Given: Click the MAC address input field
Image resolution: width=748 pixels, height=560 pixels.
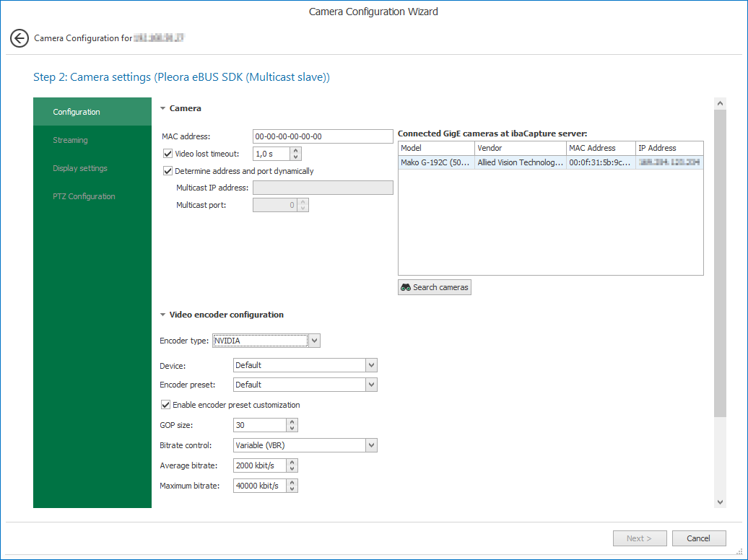Looking at the screenshot, I should point(323,136).
